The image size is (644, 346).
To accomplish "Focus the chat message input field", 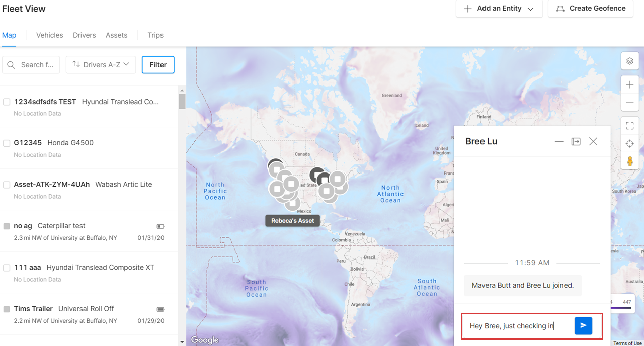I will (518, 326).
